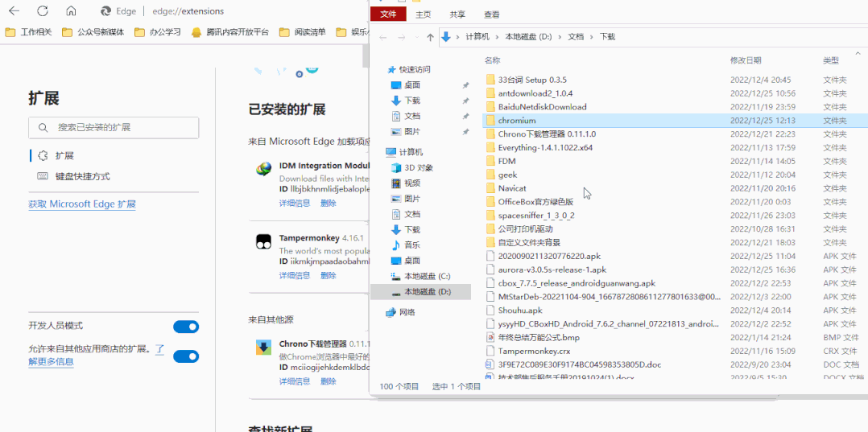Sort by 修改日期 column header

tap(746, 60)
